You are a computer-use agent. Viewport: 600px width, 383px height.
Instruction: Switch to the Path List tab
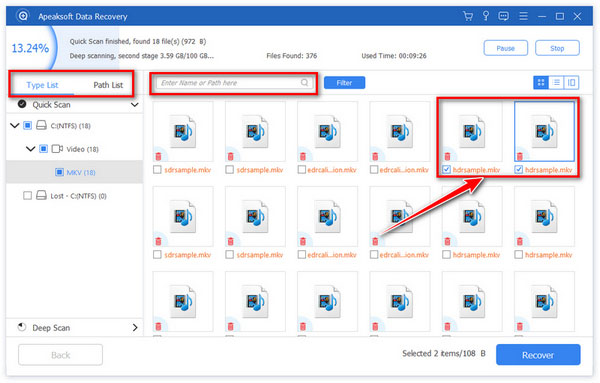pyautogui.click(x=108, y=85)
